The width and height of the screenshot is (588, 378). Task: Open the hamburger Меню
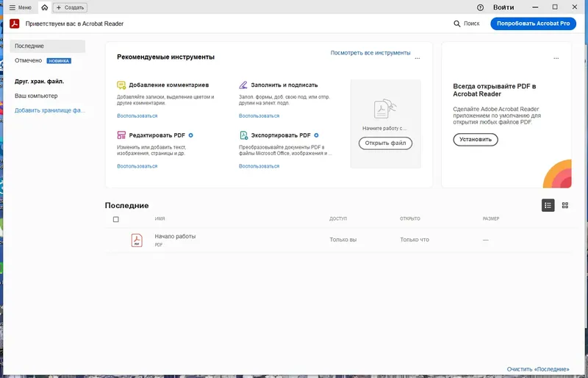coord(21,7)
